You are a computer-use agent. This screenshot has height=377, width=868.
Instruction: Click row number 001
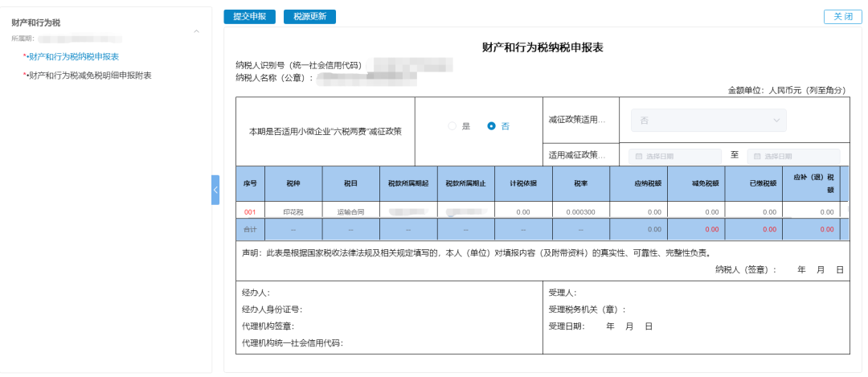point(250,212)
